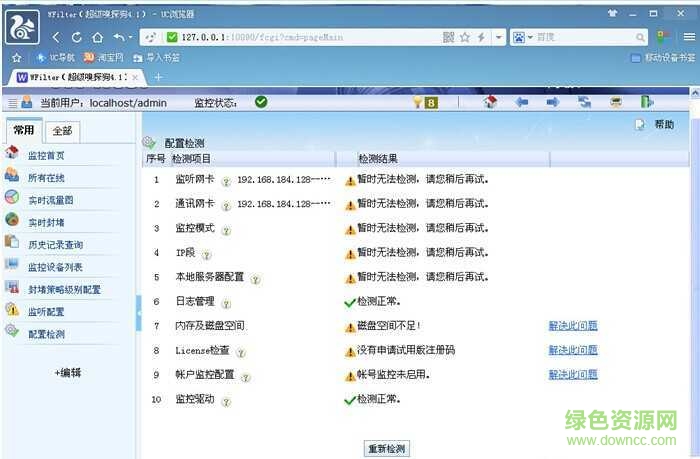Image resolution: width=700 pixels, height=459 pixels.
Task: Click help icon beside 帐户监控配置
Action: (246, 377)
